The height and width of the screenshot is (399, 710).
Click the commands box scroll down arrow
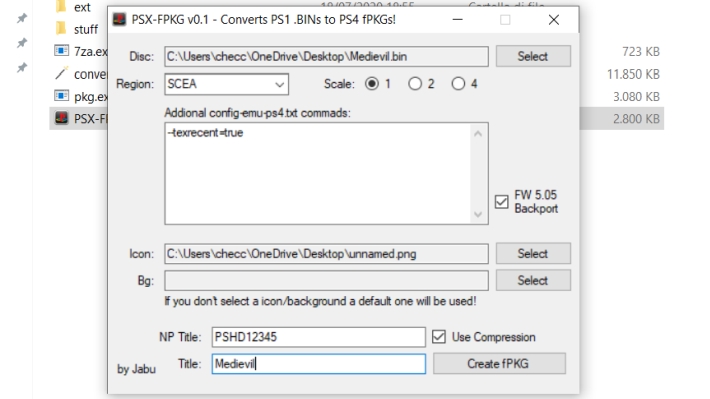click(478, 214)
